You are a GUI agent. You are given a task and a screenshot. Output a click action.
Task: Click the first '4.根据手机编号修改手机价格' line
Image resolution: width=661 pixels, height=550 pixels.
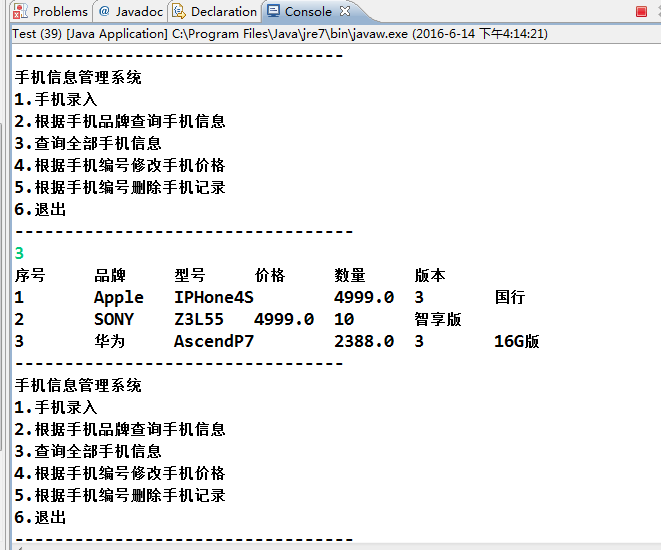coord(120,165)
